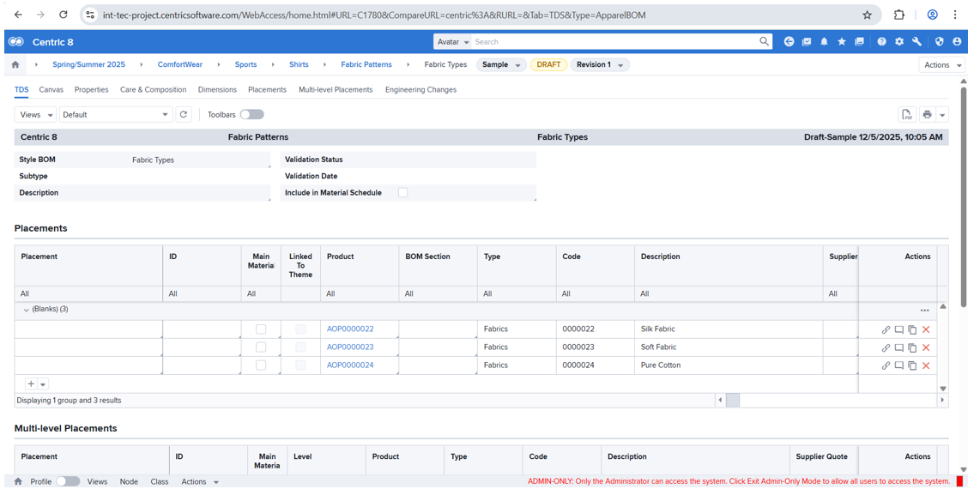
Task: Open comment icon in Silk Fabric row
Action: tap(898, 330)
